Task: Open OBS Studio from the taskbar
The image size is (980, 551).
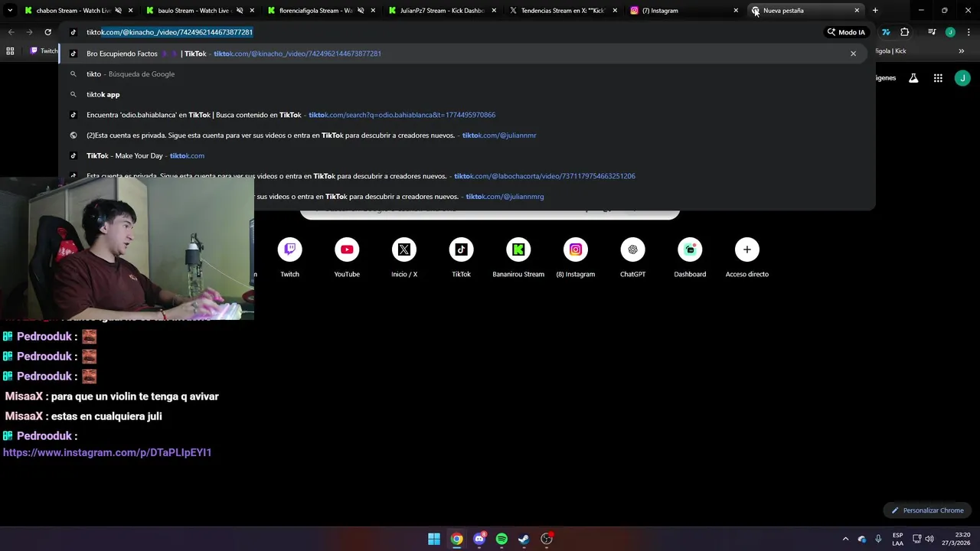Action: [547, 539]
